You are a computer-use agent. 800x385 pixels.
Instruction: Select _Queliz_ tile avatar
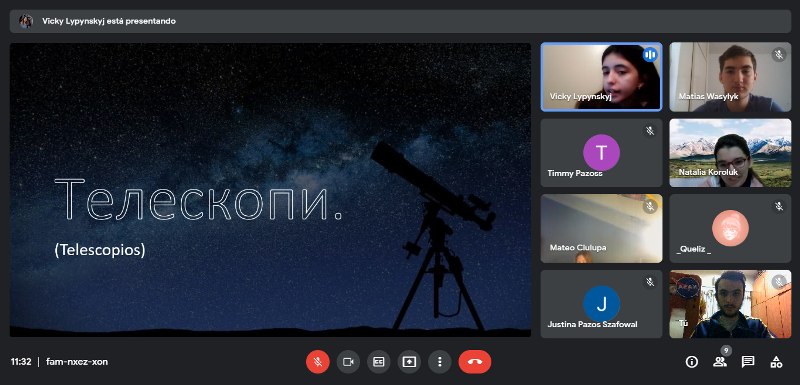click(x=730, y=228)
